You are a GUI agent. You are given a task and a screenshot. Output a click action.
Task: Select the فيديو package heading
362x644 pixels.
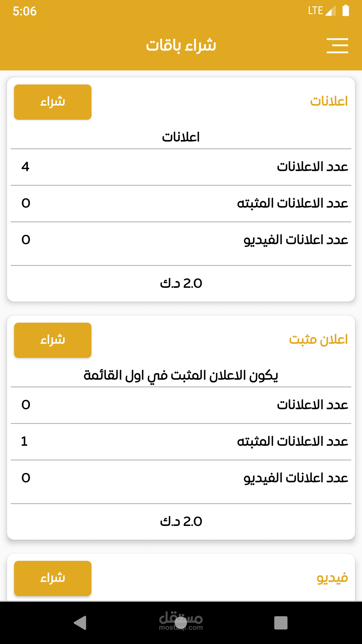click(332, 578)
